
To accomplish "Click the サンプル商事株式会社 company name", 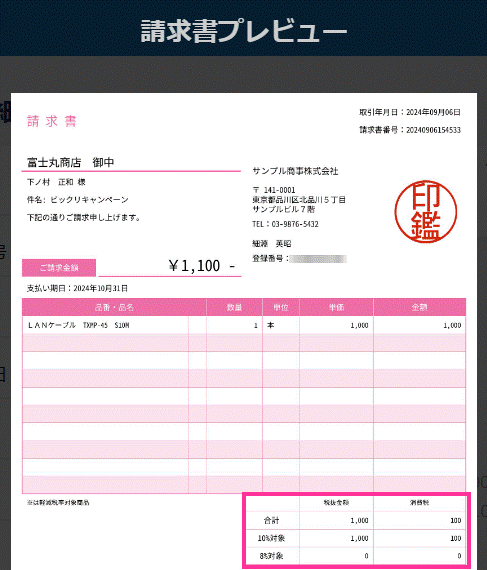I will pyautogui.click(x=295, y=171).
